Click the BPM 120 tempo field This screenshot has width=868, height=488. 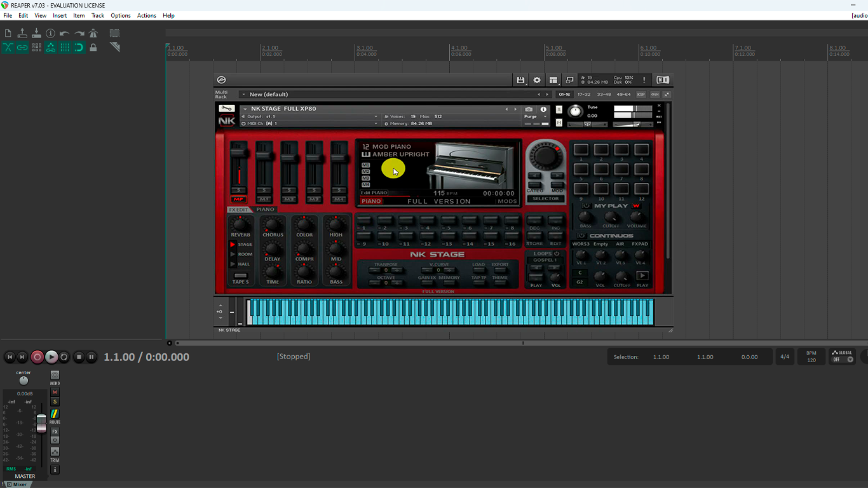tap(811, 356)
